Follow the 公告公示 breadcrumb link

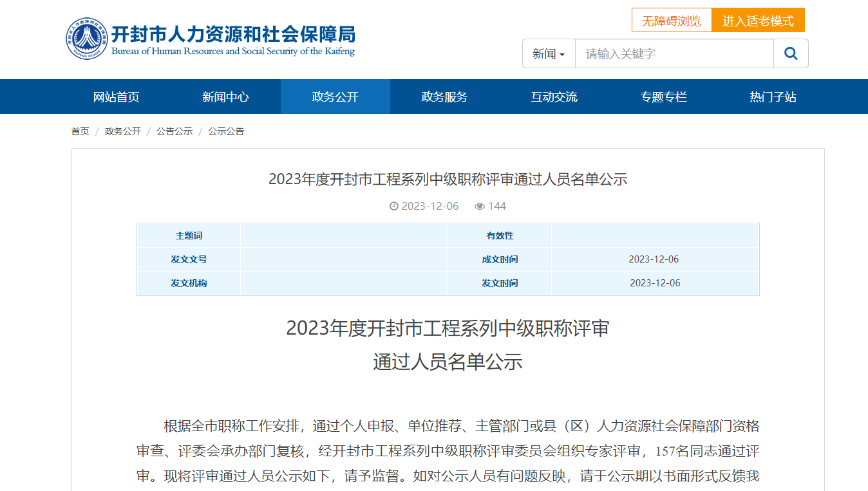(x=175, y=131)
